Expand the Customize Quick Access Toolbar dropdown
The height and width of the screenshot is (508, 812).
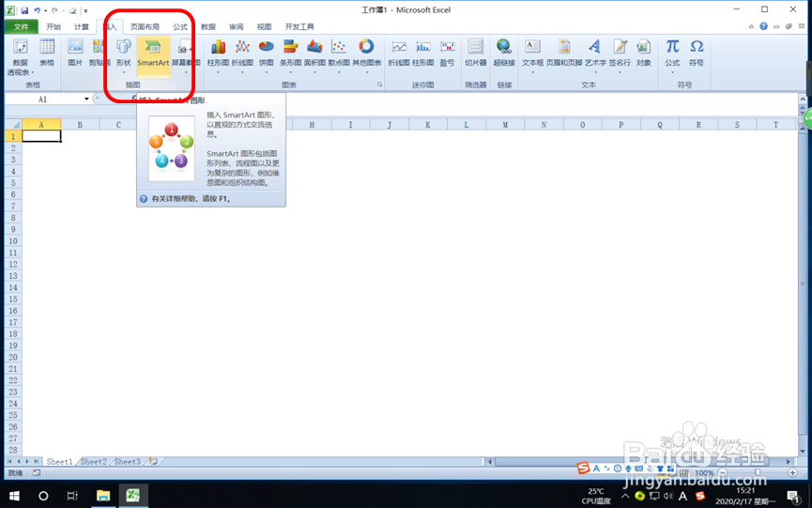click(86, 10)
